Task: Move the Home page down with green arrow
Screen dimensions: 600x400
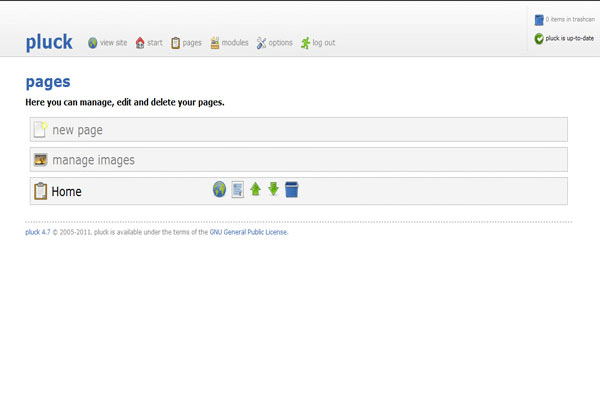Action: coord(273,190)
